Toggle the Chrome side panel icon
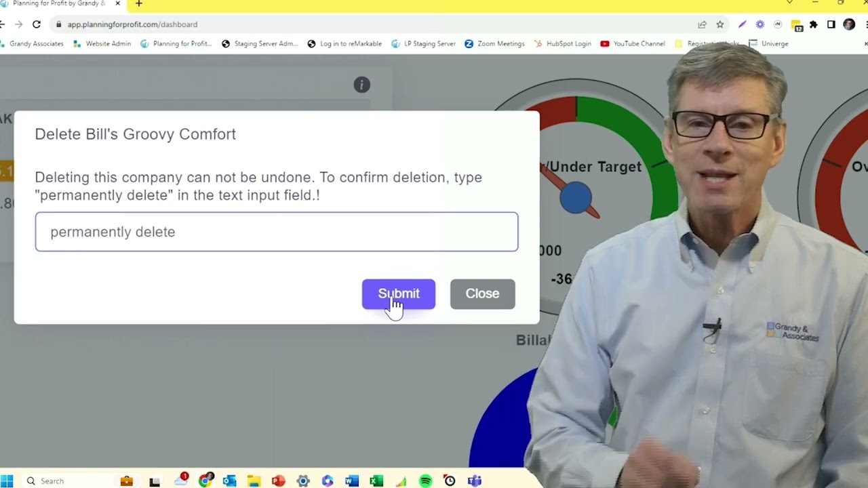Screen dimensions: 868x488 pos(831,24)
